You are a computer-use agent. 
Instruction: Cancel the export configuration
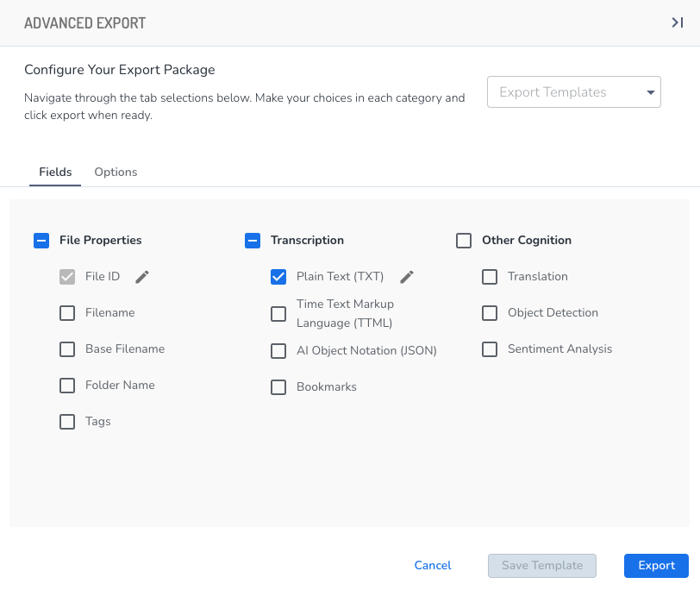click(x=433, y=565)
